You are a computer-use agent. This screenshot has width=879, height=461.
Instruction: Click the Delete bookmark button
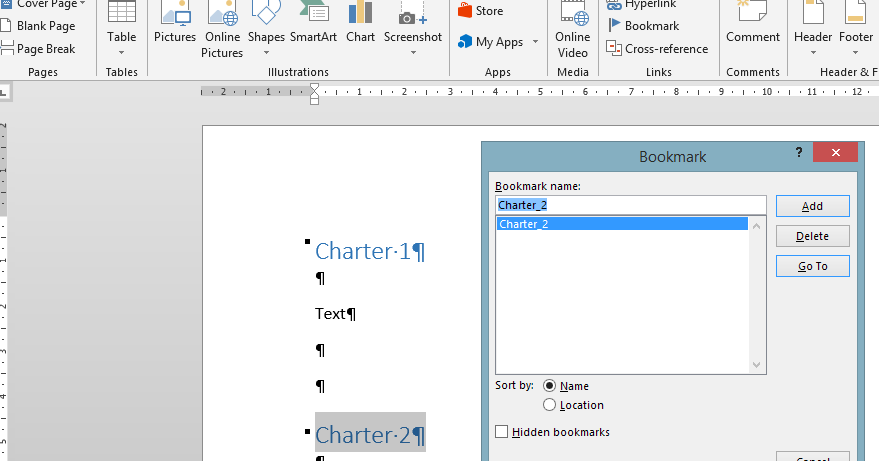[x=812, y=236]
